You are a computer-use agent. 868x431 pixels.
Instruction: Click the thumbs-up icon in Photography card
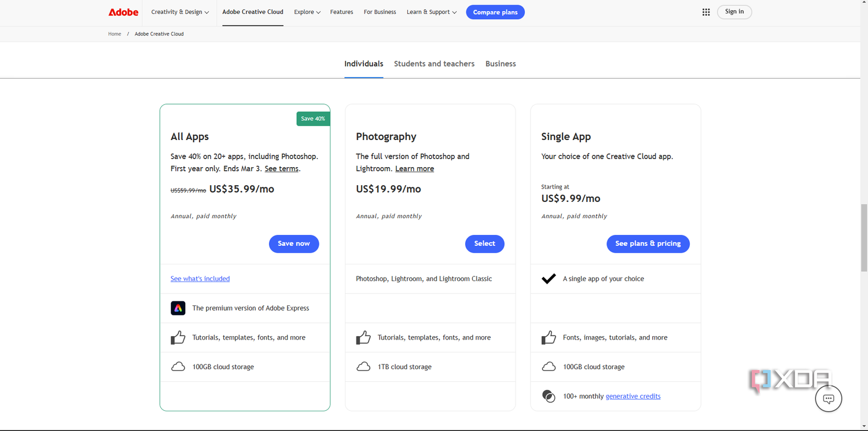[x=363, y=337]
